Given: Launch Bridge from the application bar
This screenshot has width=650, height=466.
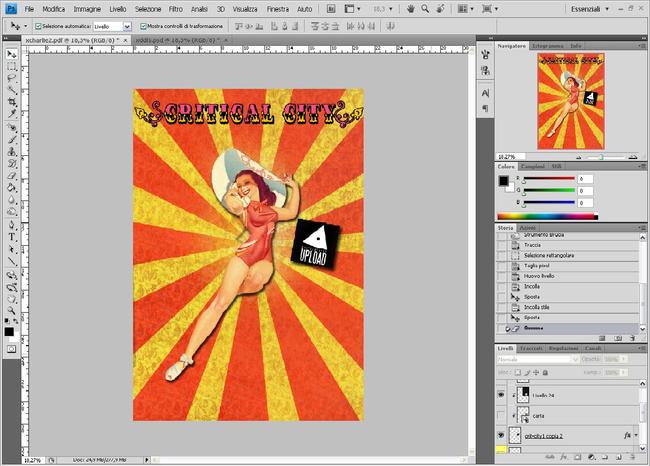Looking at the screenshot, I should pyautogui.click(x=331, y=9).
